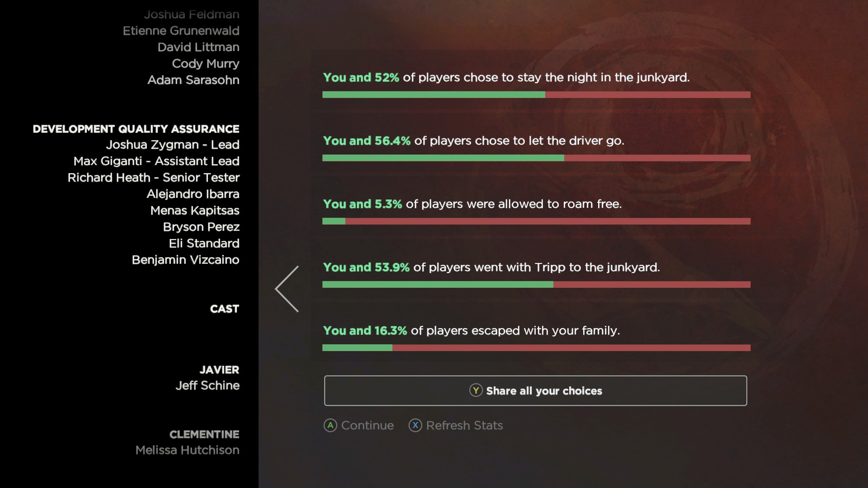The height and width of the screenshot is (488, 868).
Task: Click the escaped with family stat bar
Action: pyautogui.click(x=536, y=348)
